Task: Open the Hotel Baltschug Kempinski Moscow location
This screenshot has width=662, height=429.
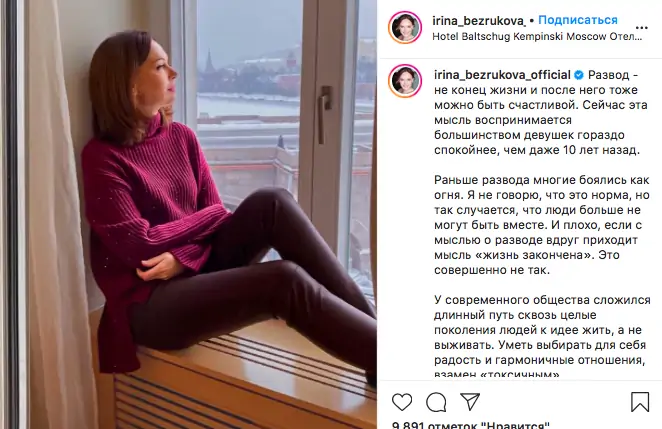Action: [x=537, y=37]
